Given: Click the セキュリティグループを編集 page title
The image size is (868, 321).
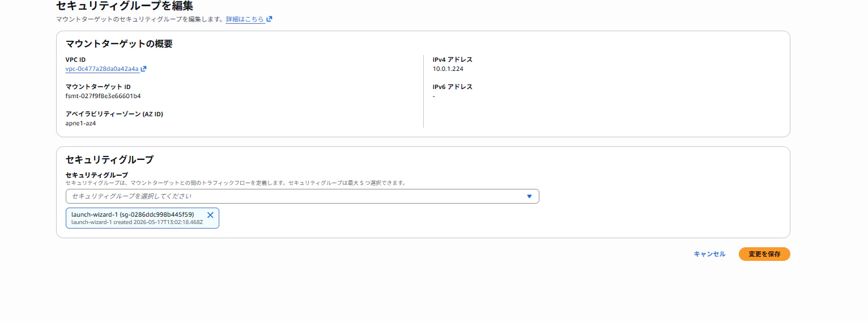Looking at the screenshot, I should pos(125,6).
